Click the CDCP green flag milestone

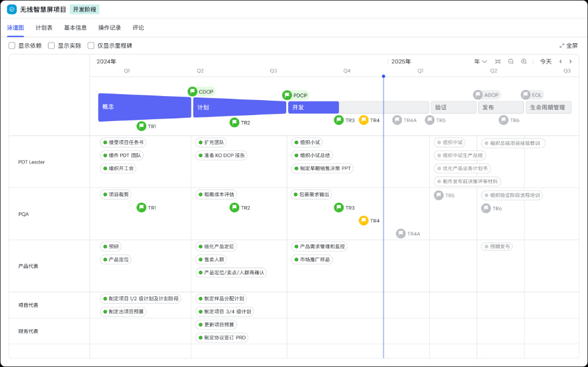[192, 92]
